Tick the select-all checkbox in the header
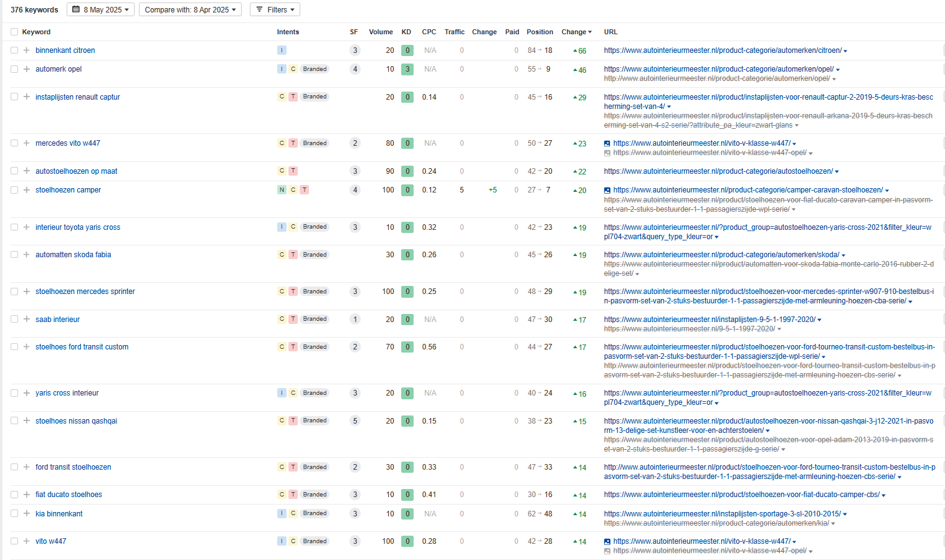The width and height of the screenshot is (945, 560). (x=14, y=32)
